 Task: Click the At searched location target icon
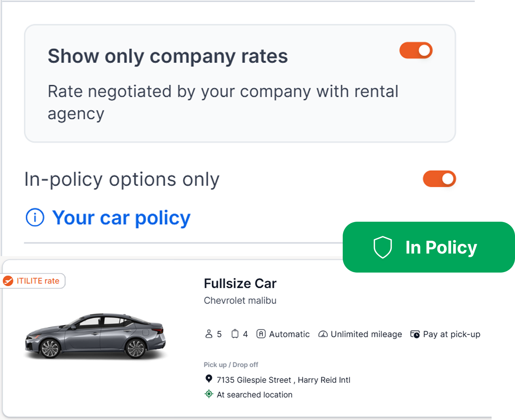tap(209, 394)
